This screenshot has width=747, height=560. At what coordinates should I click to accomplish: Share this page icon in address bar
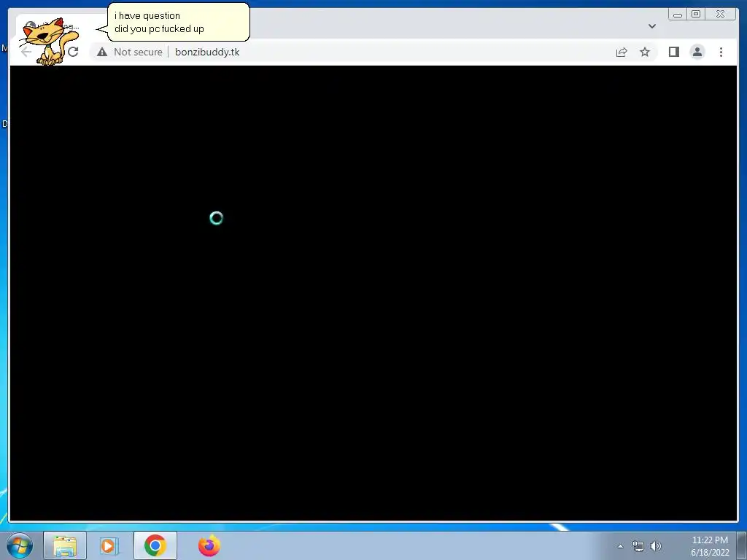tap(622, 52)
